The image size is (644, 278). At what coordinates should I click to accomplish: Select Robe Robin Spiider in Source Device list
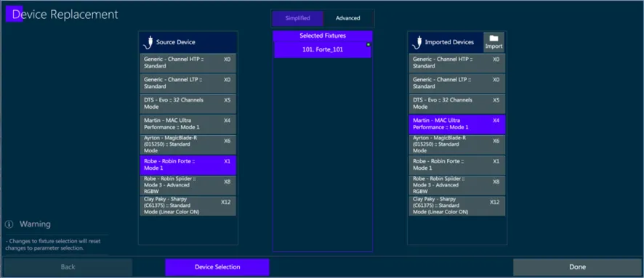(x=188, y=185)
